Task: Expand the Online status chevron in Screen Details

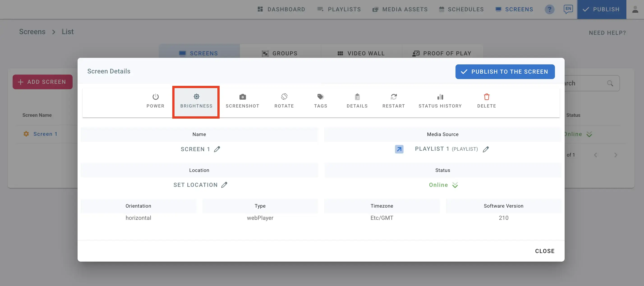Action: [455, 185]
